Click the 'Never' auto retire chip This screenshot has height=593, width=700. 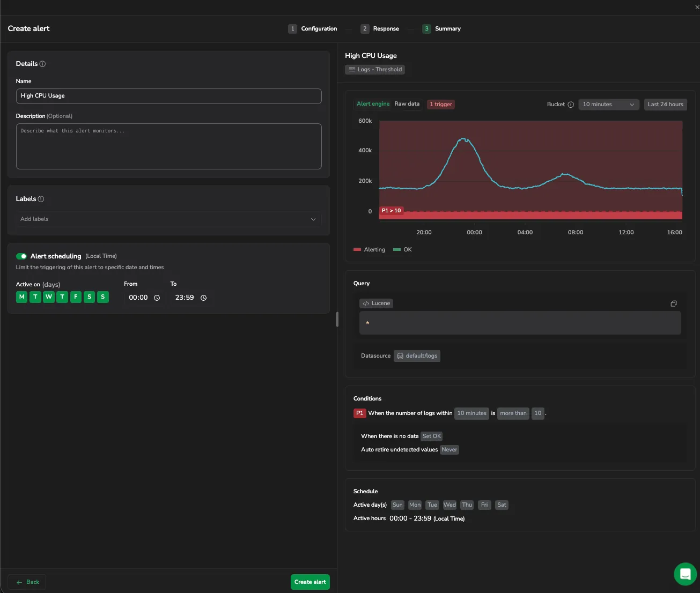(x=450, y=450)
